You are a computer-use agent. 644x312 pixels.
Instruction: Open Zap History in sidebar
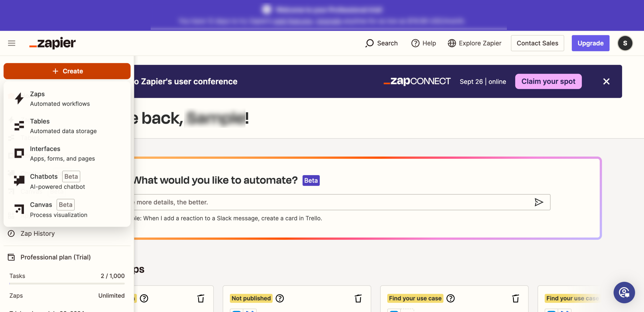[37, 233]
